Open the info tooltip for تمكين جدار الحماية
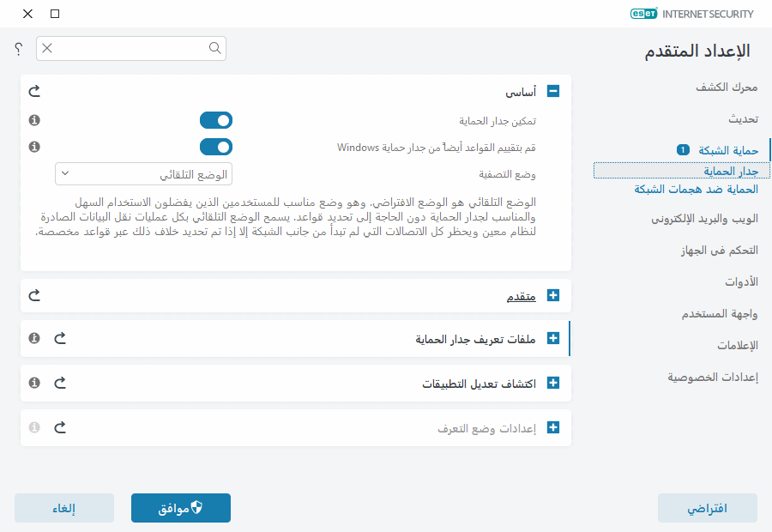Viewport: 772px width, 532px height. 33,120
